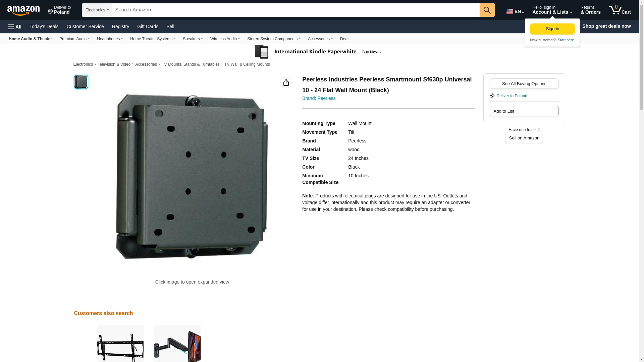The width and height of the screenshot is (644, 362).
Task: Click the Amazon logo
Action: coord(23,10)
